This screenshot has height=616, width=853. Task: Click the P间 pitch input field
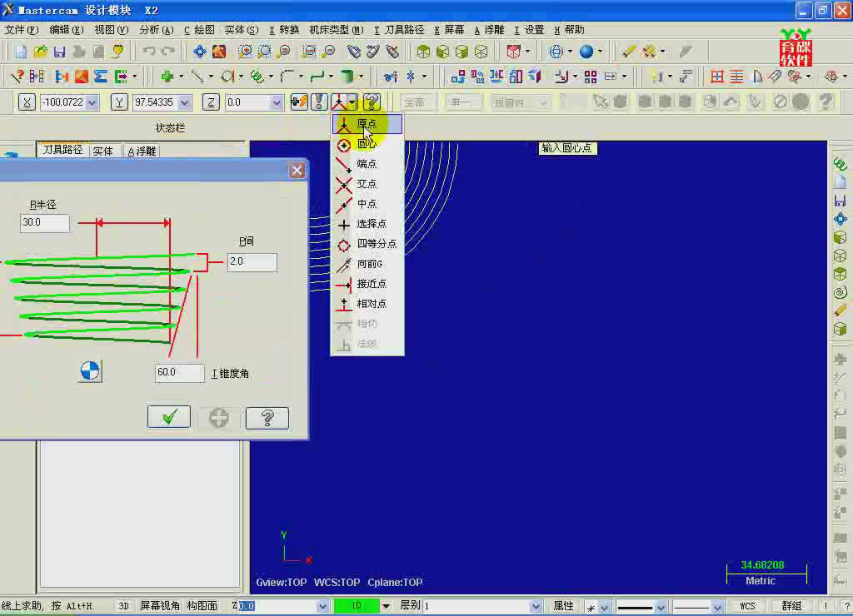coord(252,262)
